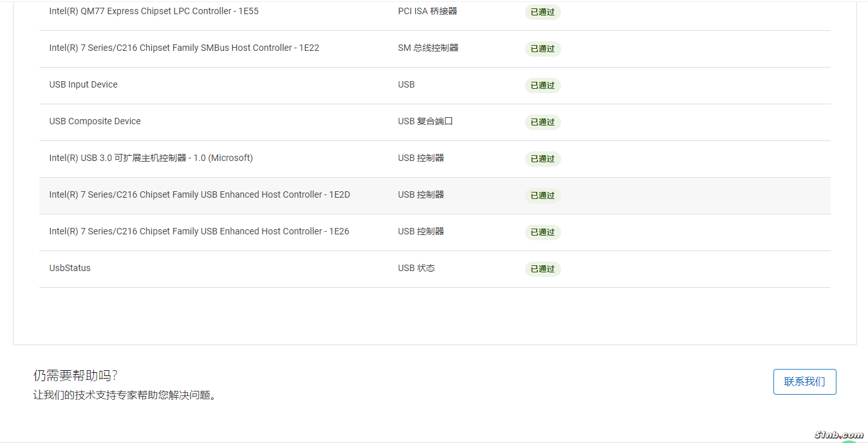Image resolution: width=868 pixels, height=443 pixels.
Task: Click the 联系我们 button
Action: click(804, 382)
